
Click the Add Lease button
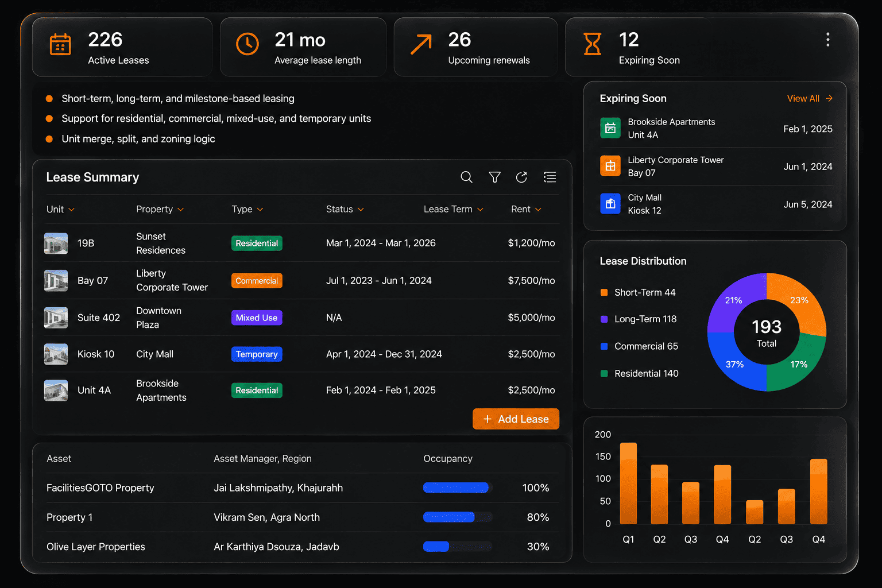coord(516,419)
